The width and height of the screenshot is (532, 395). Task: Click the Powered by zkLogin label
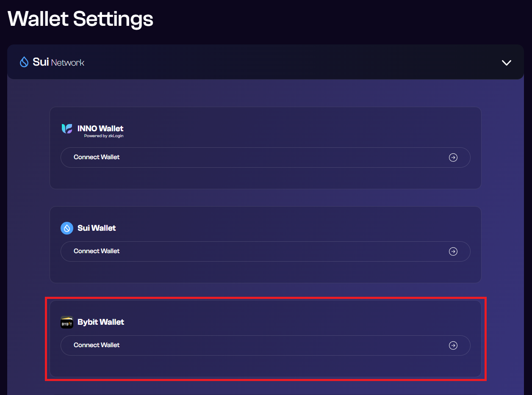[104, 136]
